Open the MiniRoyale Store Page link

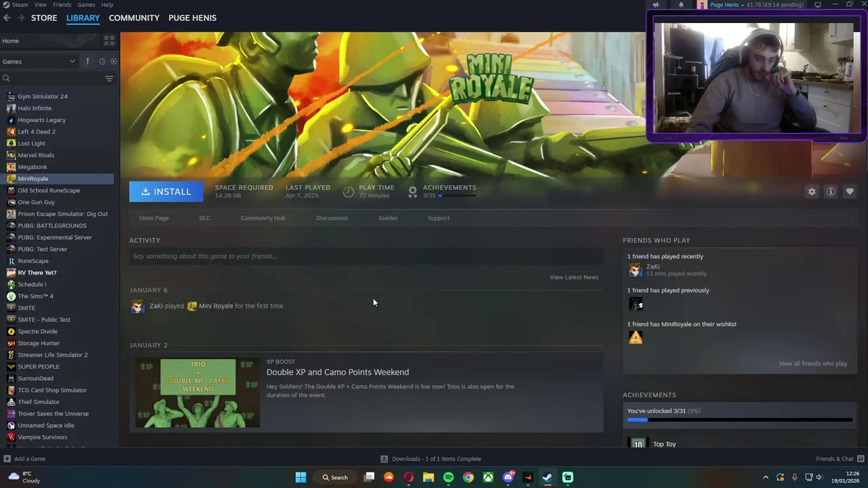tap(154, 218)
